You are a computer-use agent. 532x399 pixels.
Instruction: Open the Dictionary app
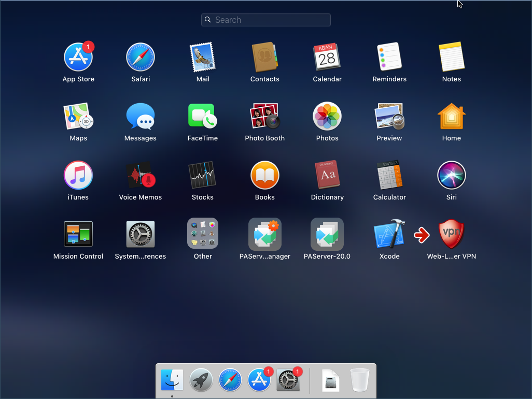pyautogui.click(x=327, y=175)
